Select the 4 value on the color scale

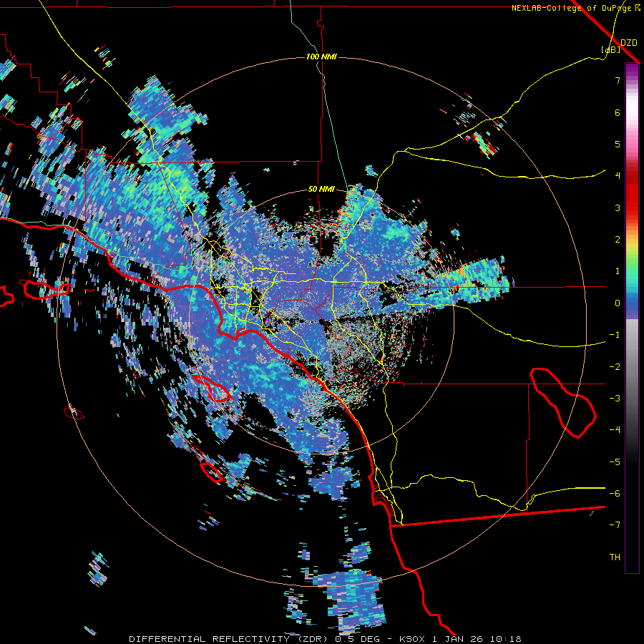pyautogui.click(x=618, y=176)
